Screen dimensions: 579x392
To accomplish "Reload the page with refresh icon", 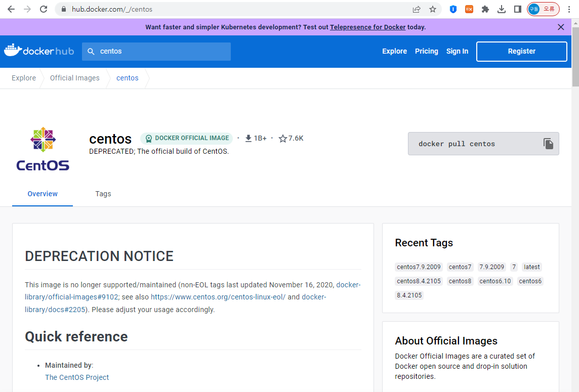I will (x=44, y=9).
